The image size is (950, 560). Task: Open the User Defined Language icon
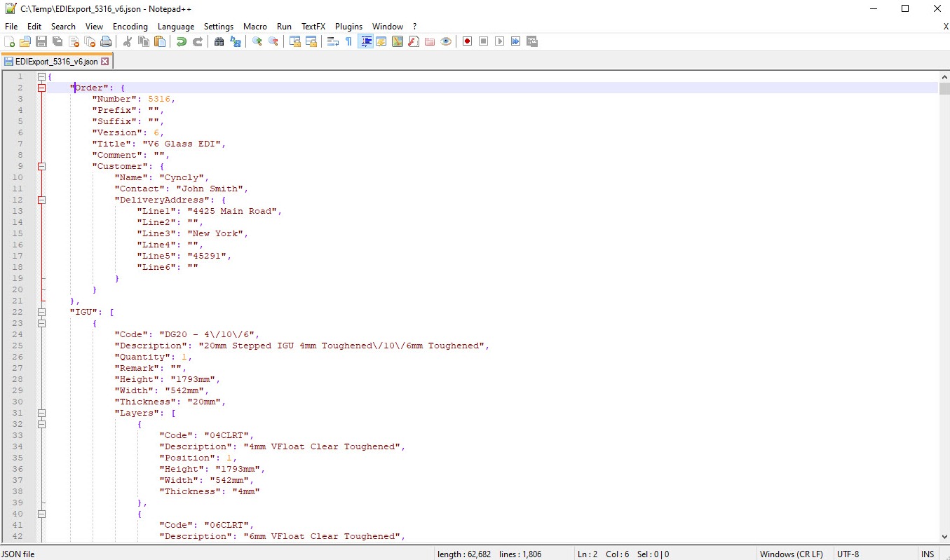[x=381, y=42]
